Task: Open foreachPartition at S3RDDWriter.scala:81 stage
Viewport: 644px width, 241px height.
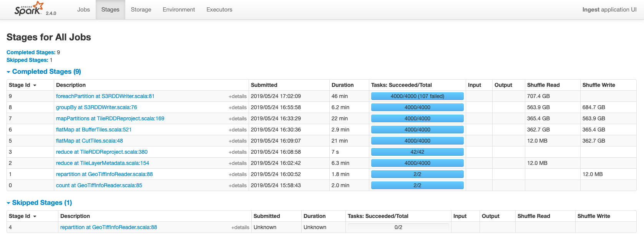Action: 105,96
